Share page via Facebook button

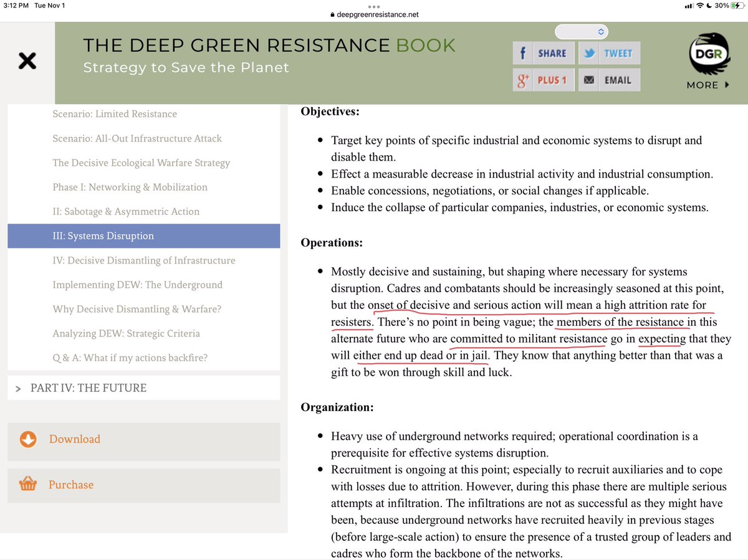coord(544,54)
